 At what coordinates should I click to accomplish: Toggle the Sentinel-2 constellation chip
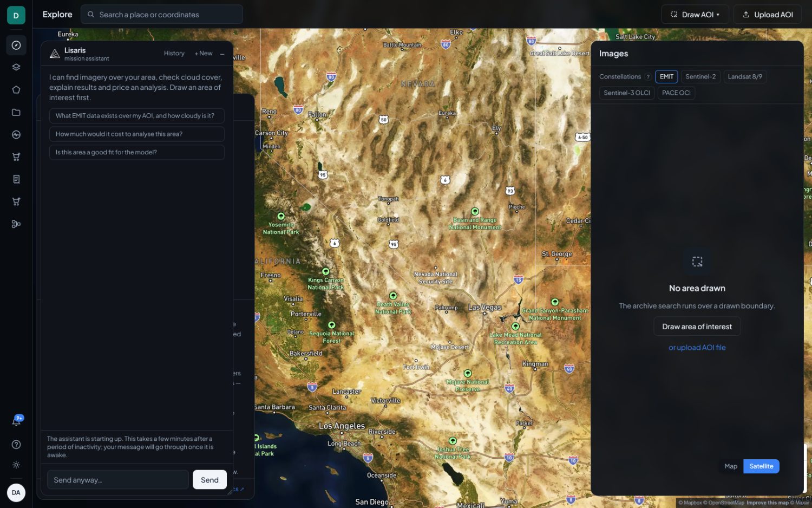[700, 77]
